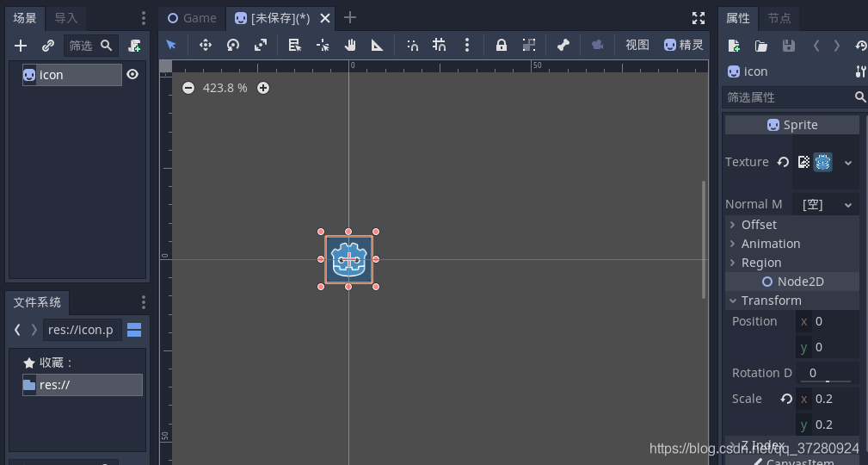The image size is (868, 465).
Task: Open the bone skeleton options icon
Action: 563,46
